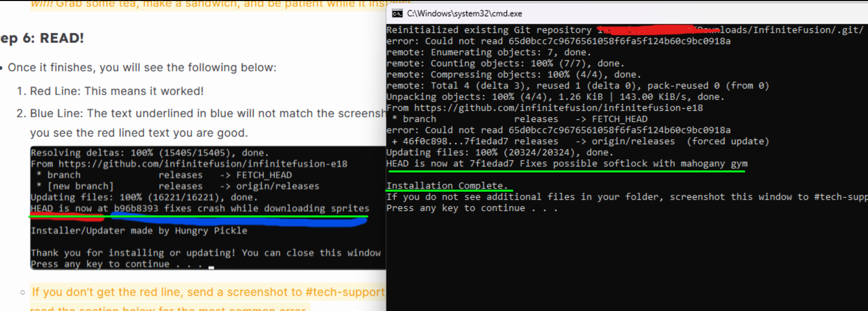
Task: Click "Reinitialized existing Git repository" text
Action: point(489,30)
